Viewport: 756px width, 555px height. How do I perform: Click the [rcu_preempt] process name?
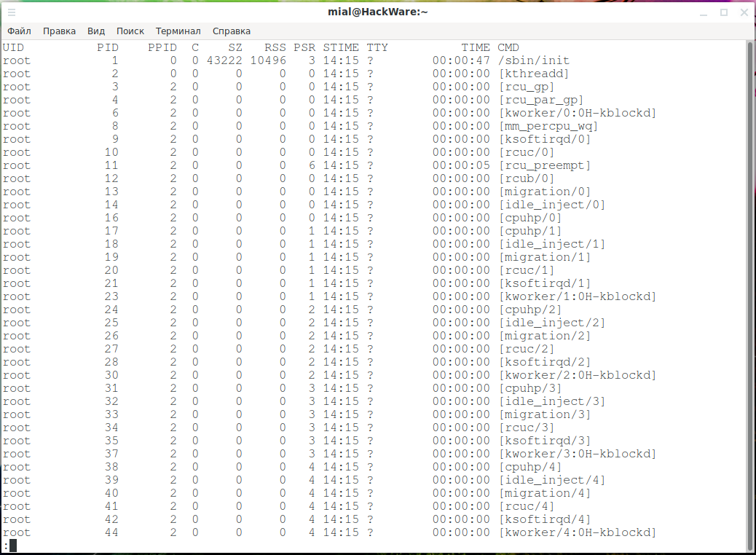pos(544,165)
